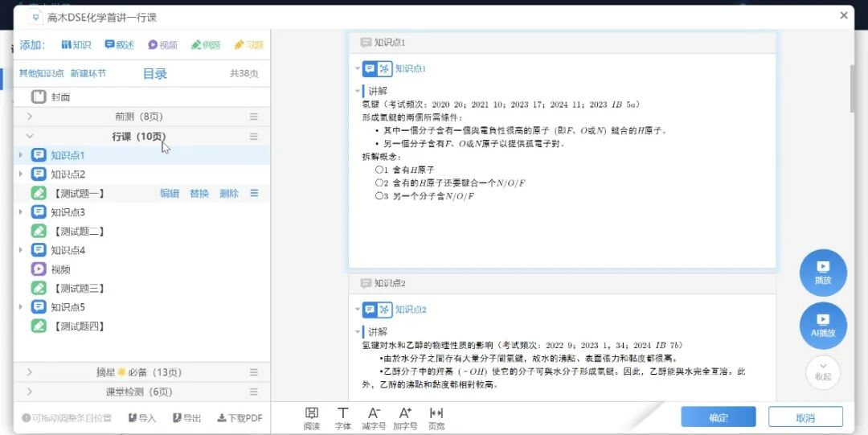Click 新建环节 to create a section
Viewport: 868px width, 435px height.
click(88, 73)
